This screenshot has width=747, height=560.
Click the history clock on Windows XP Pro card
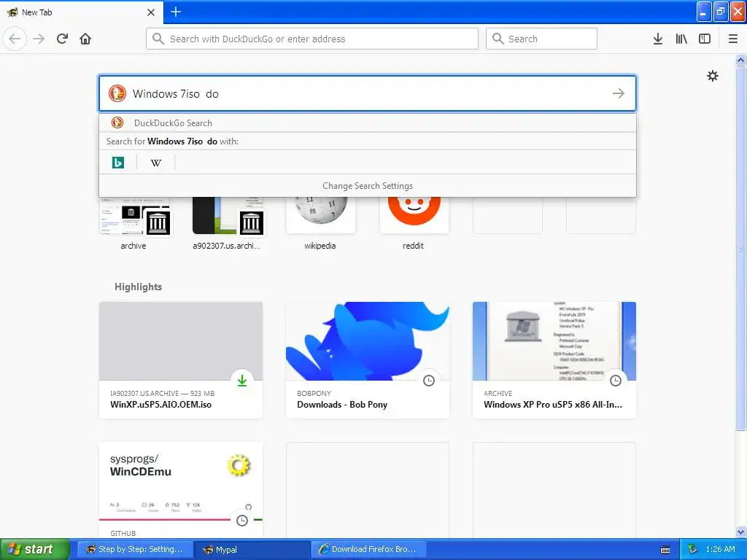click(616, 381)
